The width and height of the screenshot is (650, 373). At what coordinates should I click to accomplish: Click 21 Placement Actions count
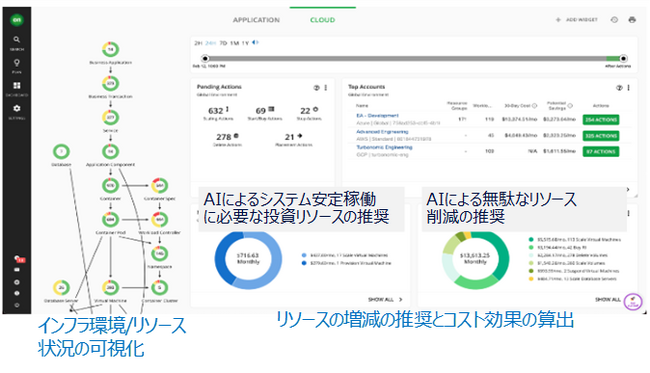(293, 139)
